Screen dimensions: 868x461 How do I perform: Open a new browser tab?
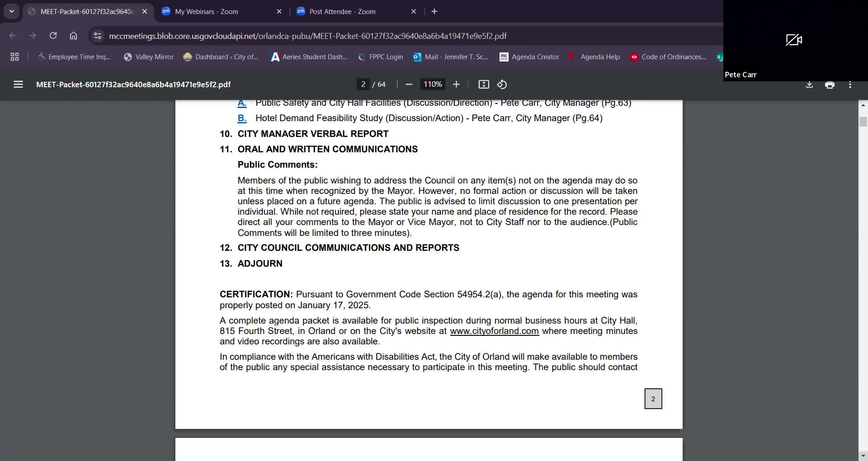click(x=434, y=11)
